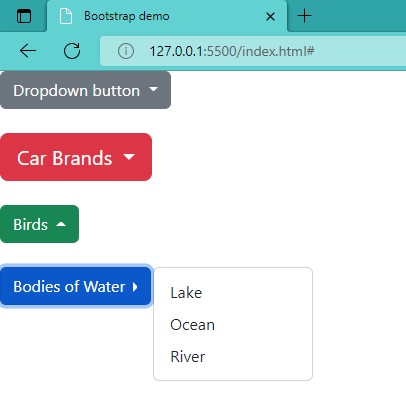Click the page icon on the Bootstrap demo tab
Screen dimensions: 406x409
(66, 16)
